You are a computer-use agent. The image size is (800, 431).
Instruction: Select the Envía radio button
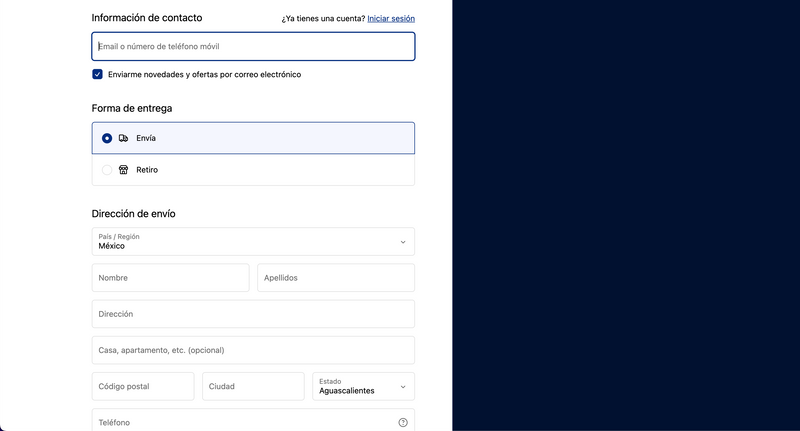tap(107, 138)
